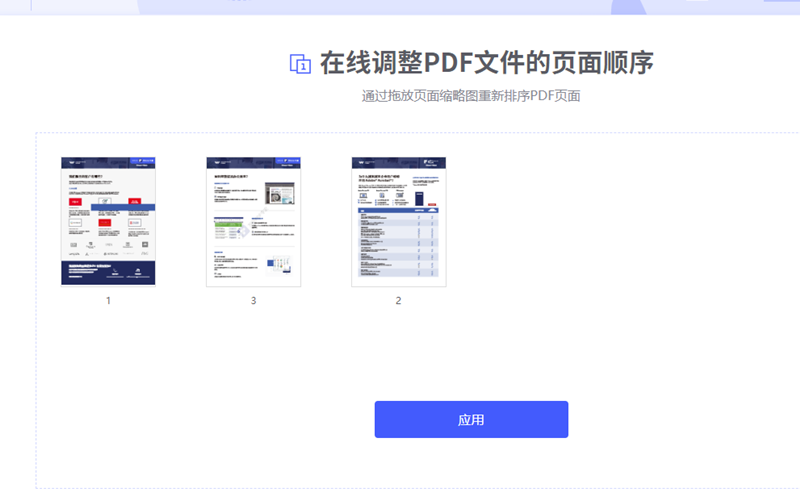Click the subtitle 通过拖放页面缩略图重新排序PDF页面
Viewport: 800px width, 500px height.
(x=471, y=96)
